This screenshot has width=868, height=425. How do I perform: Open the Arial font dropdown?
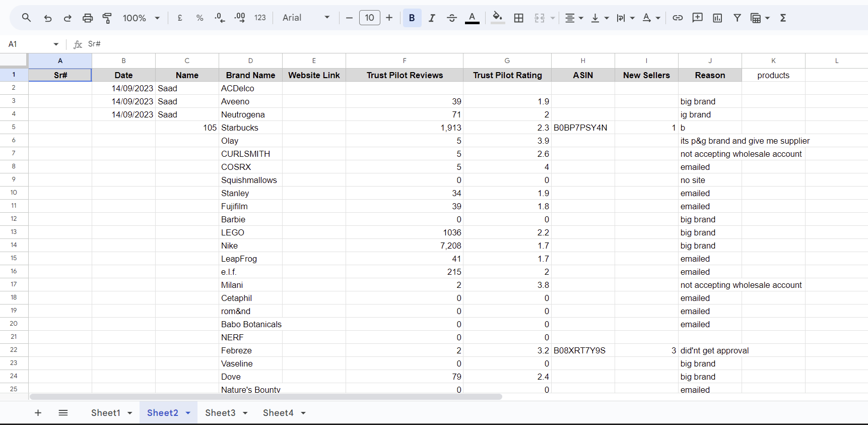(x=306, y=18)
